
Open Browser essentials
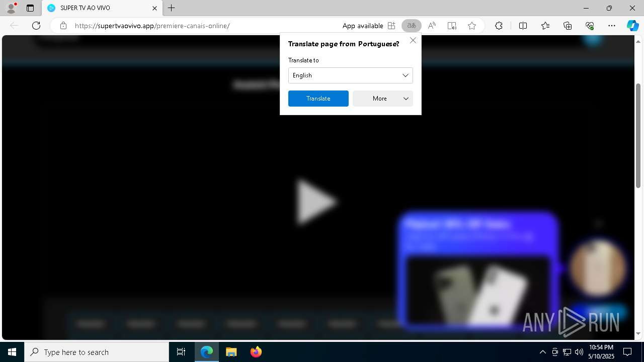click(590, 26)
